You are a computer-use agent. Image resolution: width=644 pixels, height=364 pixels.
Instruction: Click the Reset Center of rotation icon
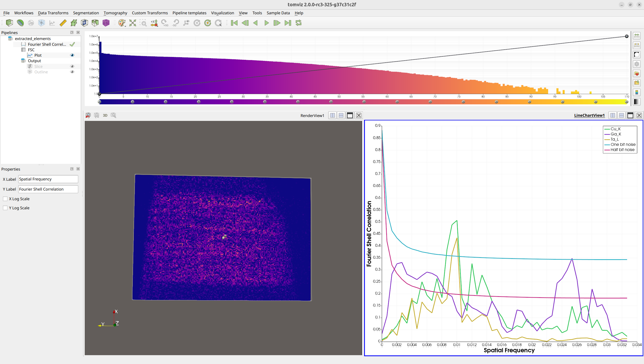tap(208, 23)
